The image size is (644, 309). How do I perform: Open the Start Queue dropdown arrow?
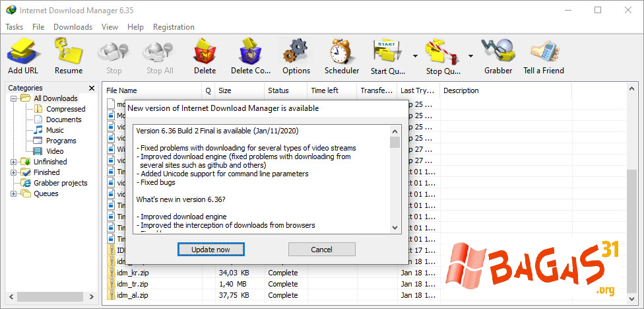415,56
